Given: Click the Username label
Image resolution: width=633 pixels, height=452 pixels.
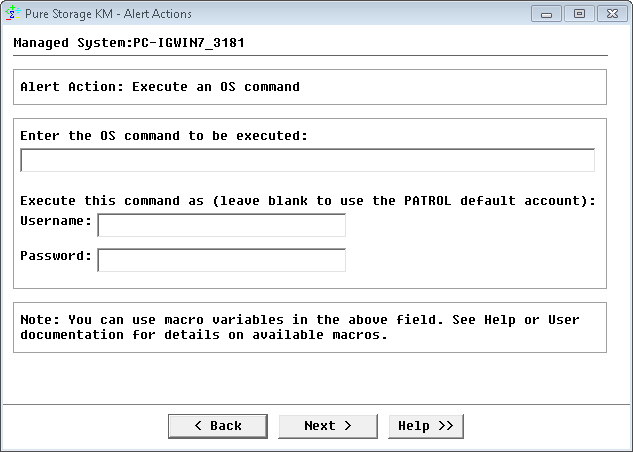Looking at the screenshot, I should pyautogui.click(x=56, y=221).
